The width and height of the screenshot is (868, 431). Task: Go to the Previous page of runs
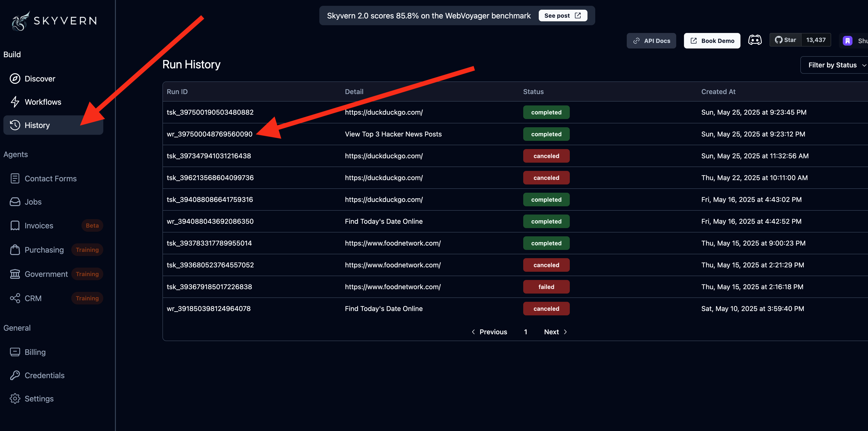click(x=489, y=332)
